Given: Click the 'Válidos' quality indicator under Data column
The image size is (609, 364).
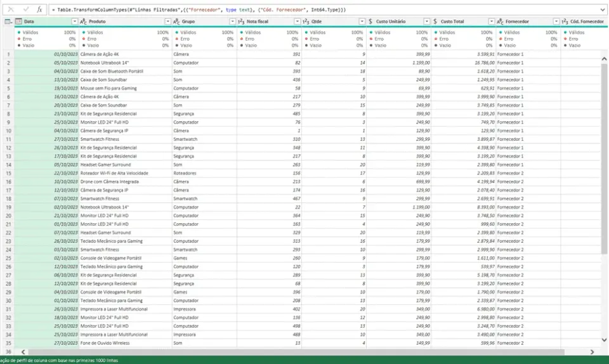Looking at the screenshot, I should (30, 32).
